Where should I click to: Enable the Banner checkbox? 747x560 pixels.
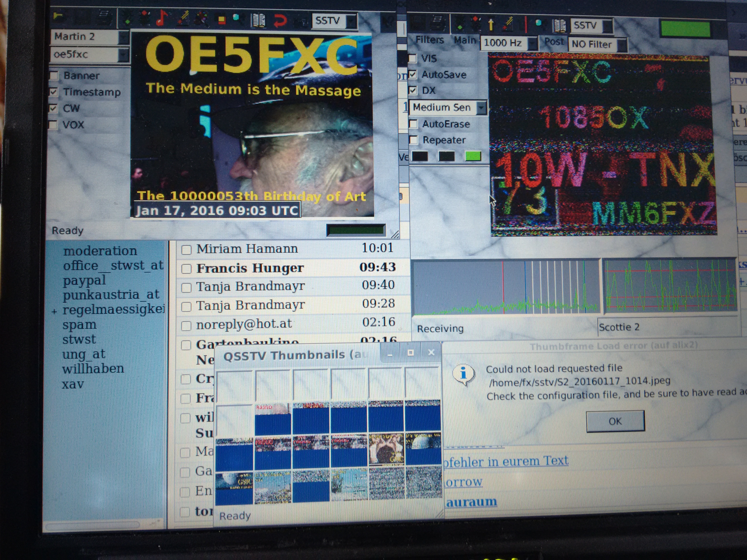54,75
